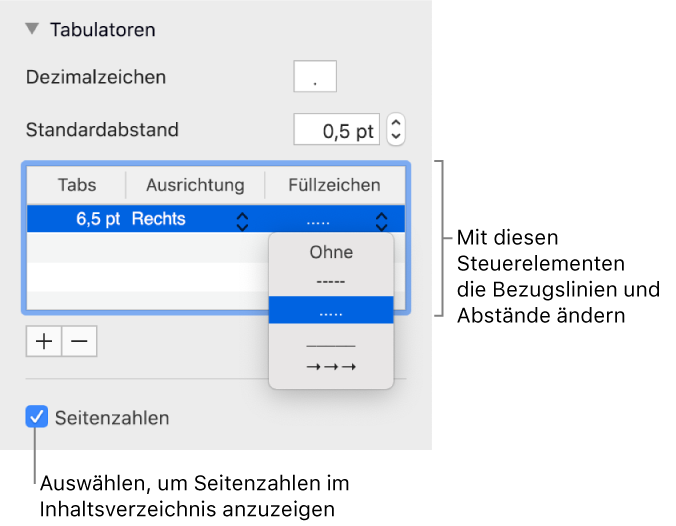Uncheck the Seitenzahlen checkbox
Screen dimensions: 676x526
[x=37, y=418]
